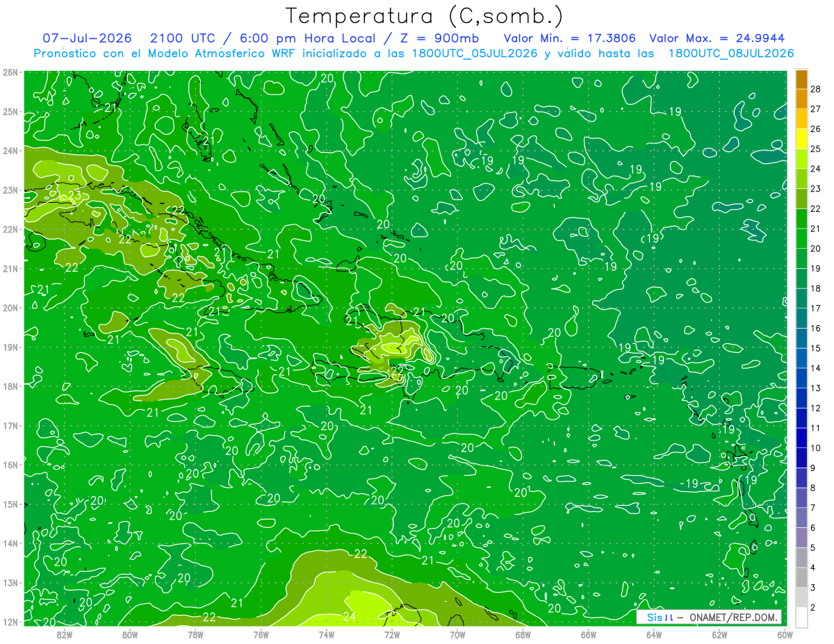This screenshot has height=644, width=834.
Task: Click the '26N' latitude axis label
Action: pyautogui.click(x=10, y=72)
